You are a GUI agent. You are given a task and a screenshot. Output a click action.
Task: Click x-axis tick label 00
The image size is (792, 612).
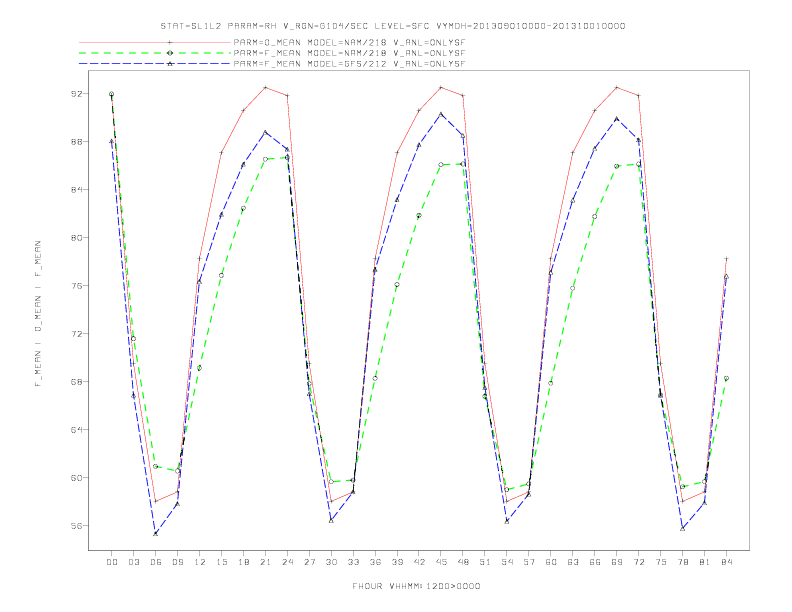click(112, 562)
